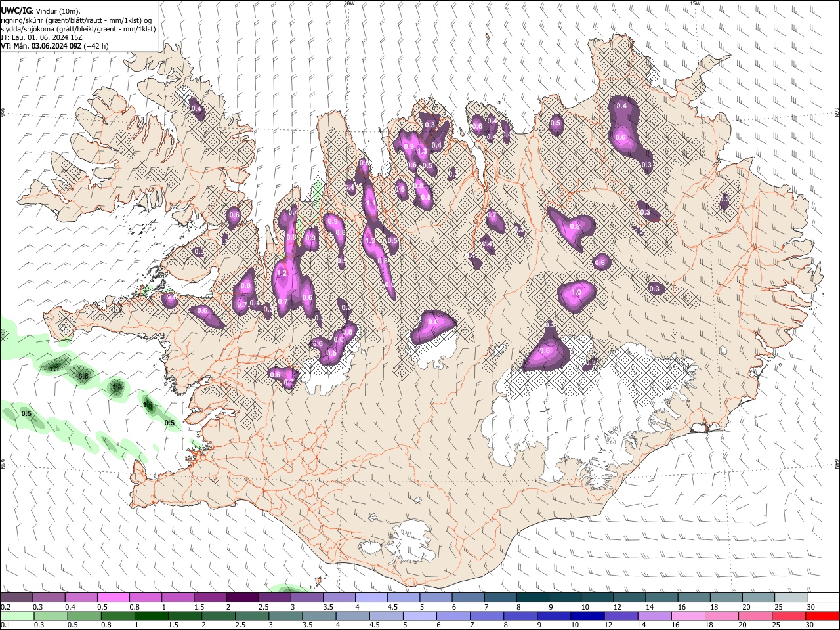Click the '15W' longitude label
Image resolution: width=840 pixels, height=630 pixels.
695,3
